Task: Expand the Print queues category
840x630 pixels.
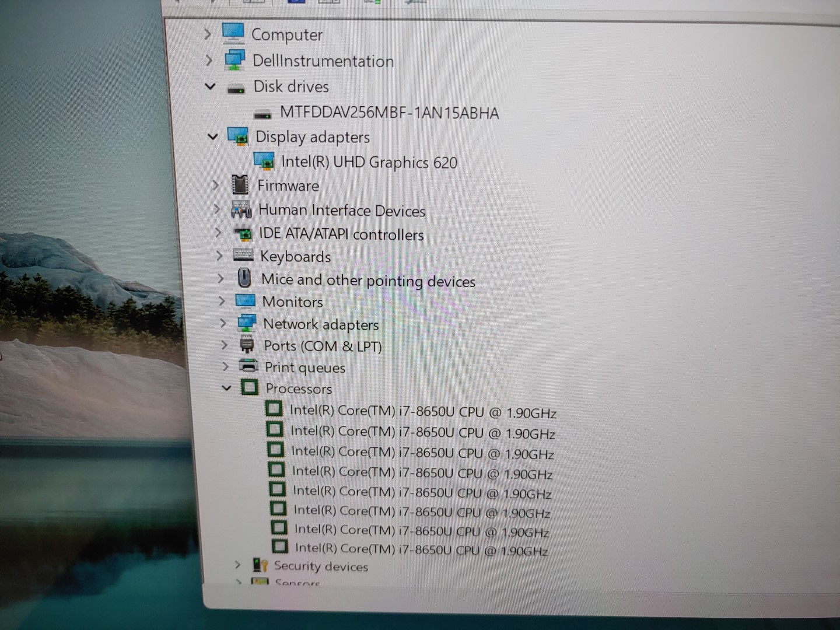Action: (x=225, y=366)
